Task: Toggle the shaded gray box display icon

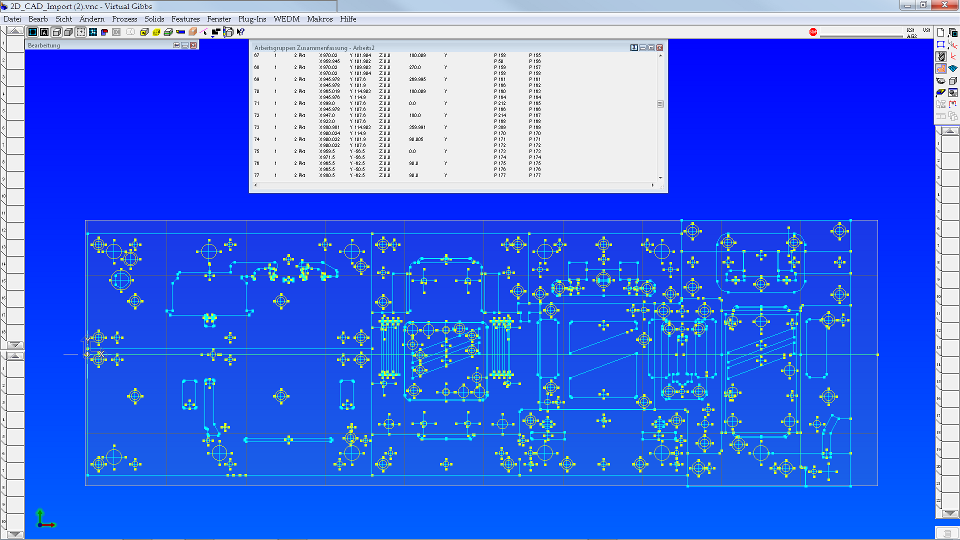Action: pyautogui.click(x=69, y=32)
